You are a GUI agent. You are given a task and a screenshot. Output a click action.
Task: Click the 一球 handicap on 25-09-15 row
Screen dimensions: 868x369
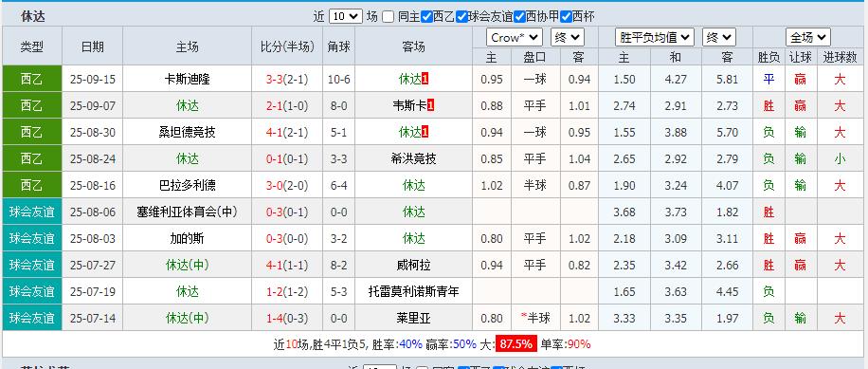[534, 79]
